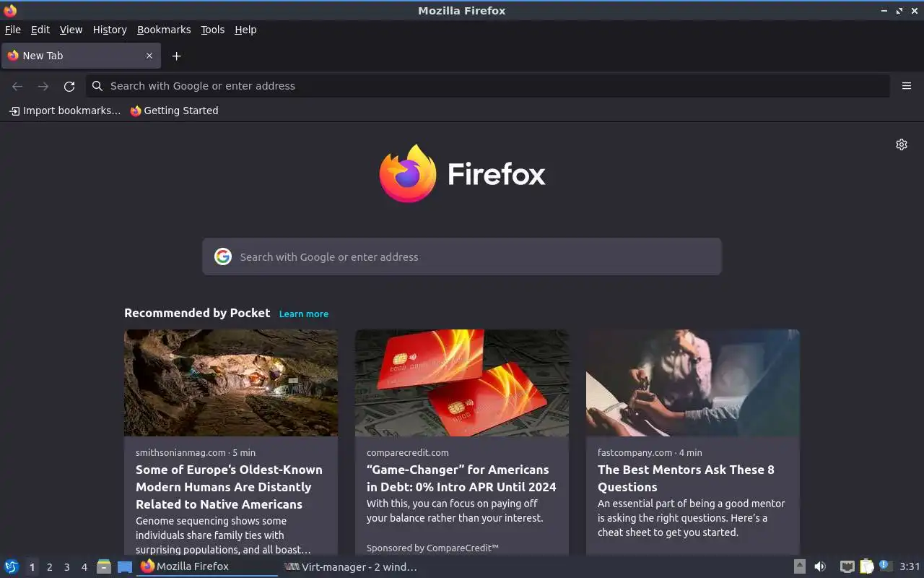The height and width of the screenshot is (578, 924).
Task: Open the red credit cards thumbnail
Action: 462,383
